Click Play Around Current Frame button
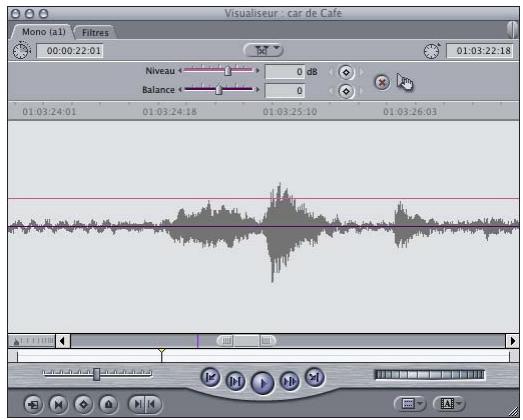 click(x=289, y=381)
